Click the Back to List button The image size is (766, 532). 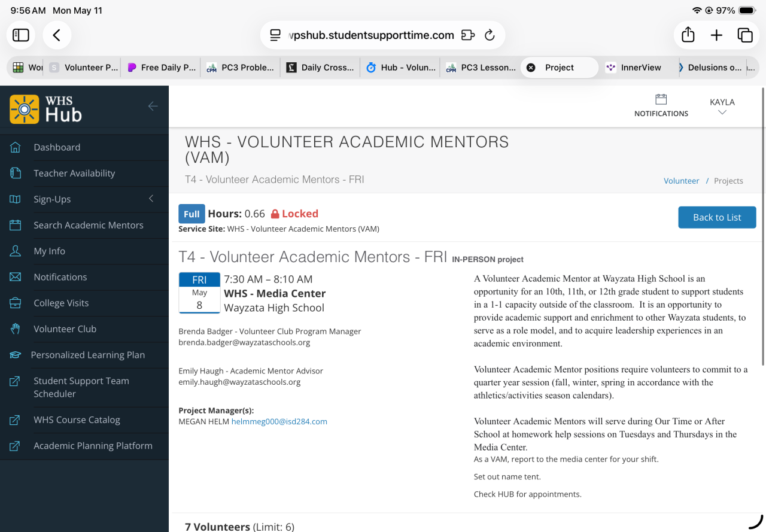tap(717, 217)
